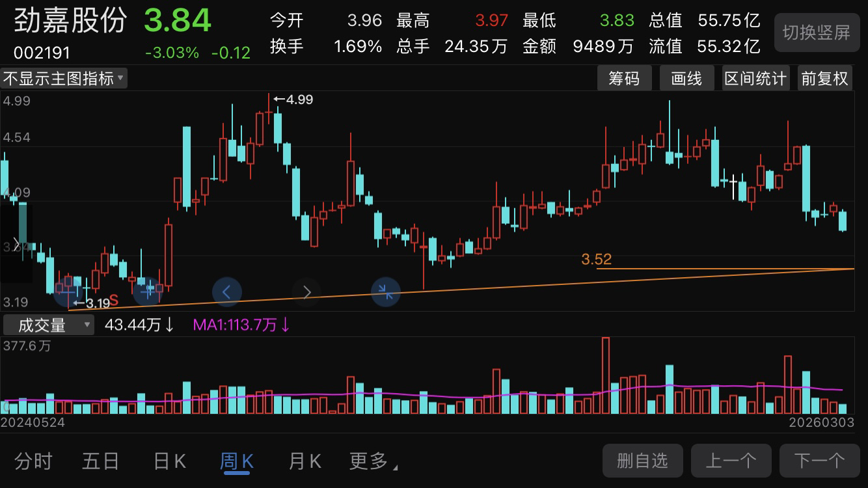Viewport: 868px width, 488px height.
Task: Tap the volume reading 43.44万
Action: coord(139,325)
